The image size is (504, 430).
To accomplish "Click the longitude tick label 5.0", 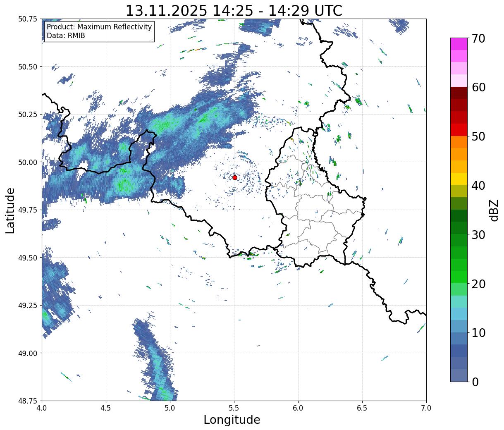I will tap(170, 408).
